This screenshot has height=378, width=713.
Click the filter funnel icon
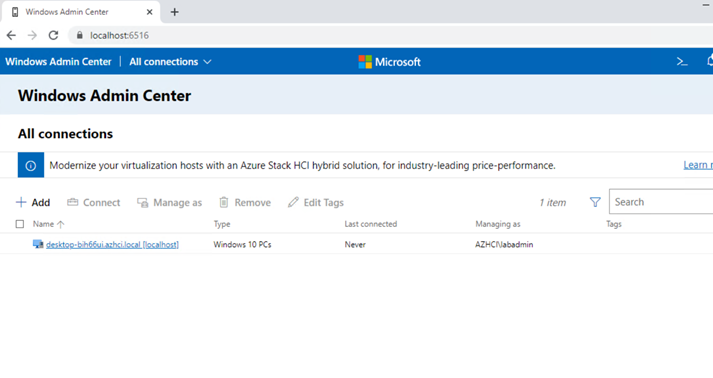coord(595,202)
